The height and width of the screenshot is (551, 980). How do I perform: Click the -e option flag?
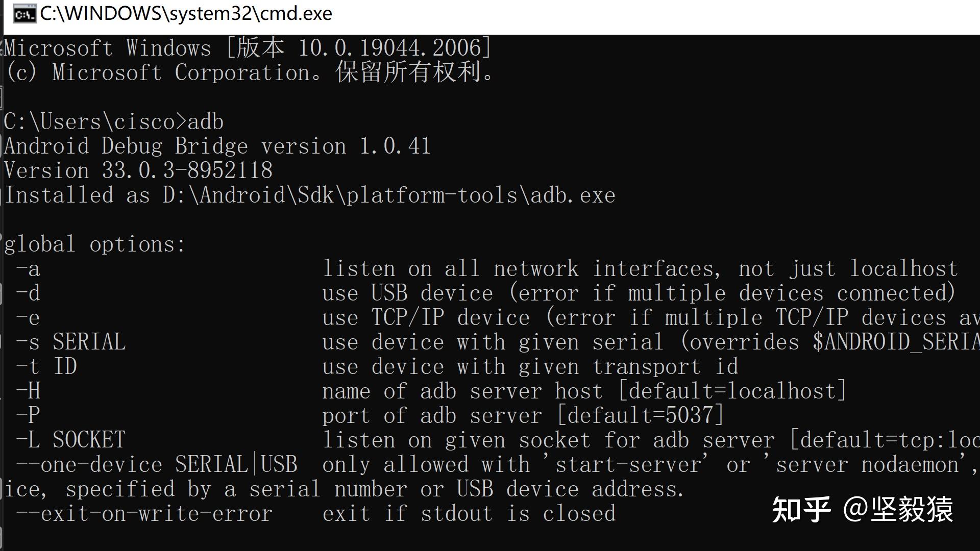(x=28, y=318)
